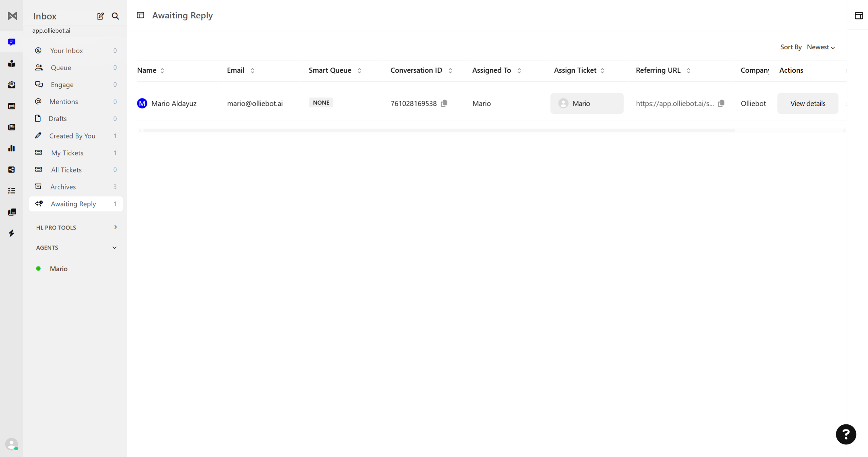Open the Archives folder

pos(63,187)
